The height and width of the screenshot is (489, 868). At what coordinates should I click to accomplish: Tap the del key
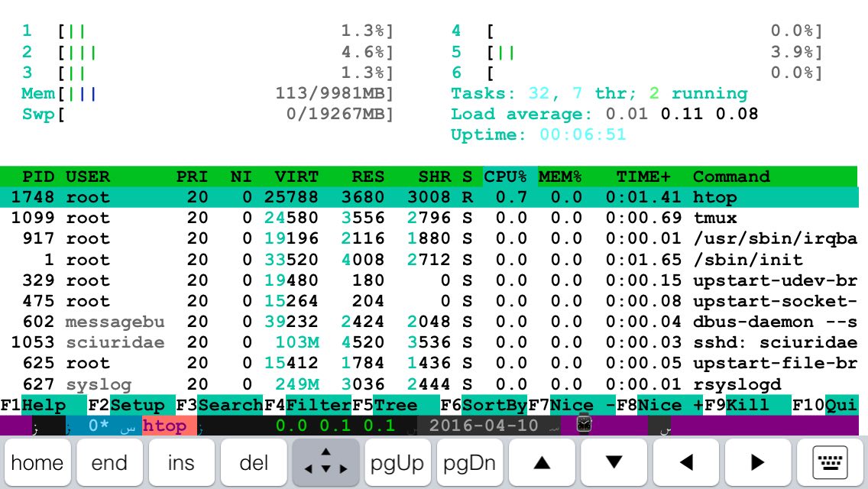(x=254, y=462)
